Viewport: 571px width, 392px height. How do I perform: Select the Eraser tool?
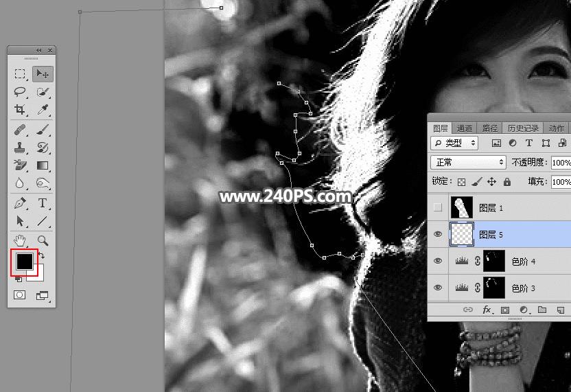tap(20, 165)
